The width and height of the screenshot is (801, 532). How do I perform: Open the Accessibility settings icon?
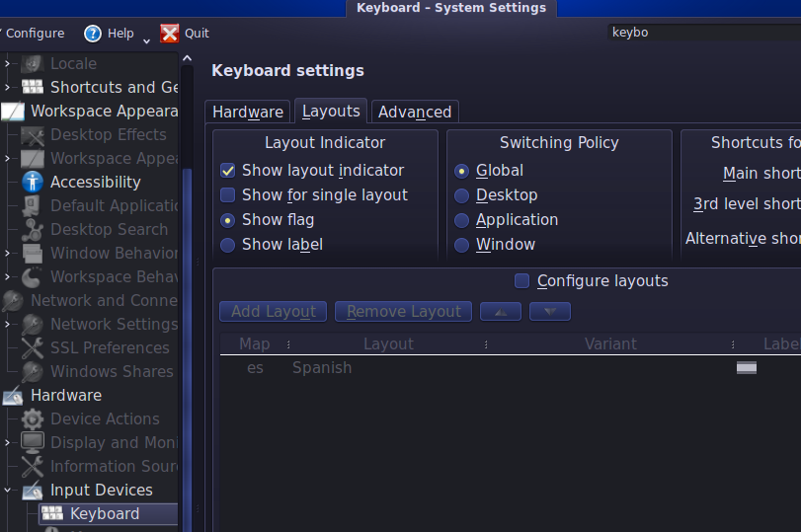pos(34,182)
